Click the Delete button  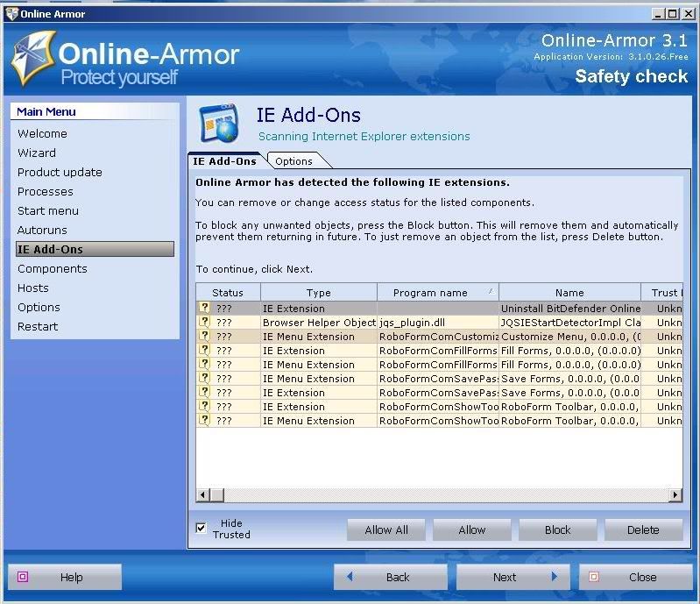pyautogui.click(x=643, y=529)
